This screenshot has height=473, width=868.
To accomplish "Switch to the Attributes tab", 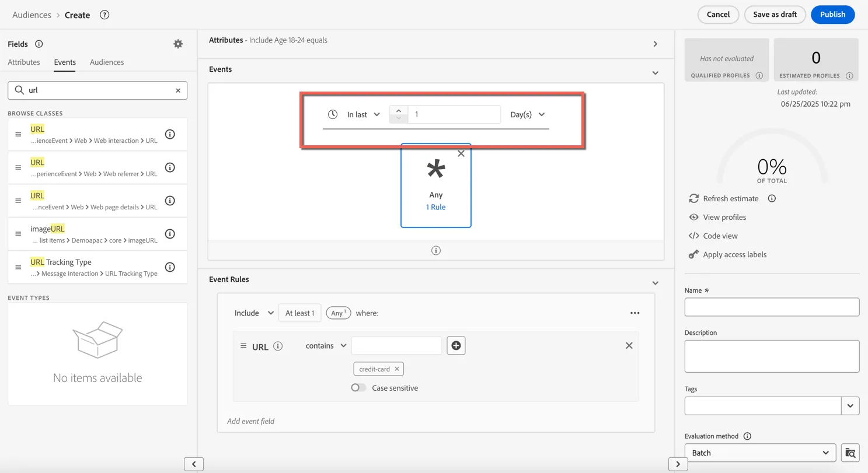I will (24, 62).
